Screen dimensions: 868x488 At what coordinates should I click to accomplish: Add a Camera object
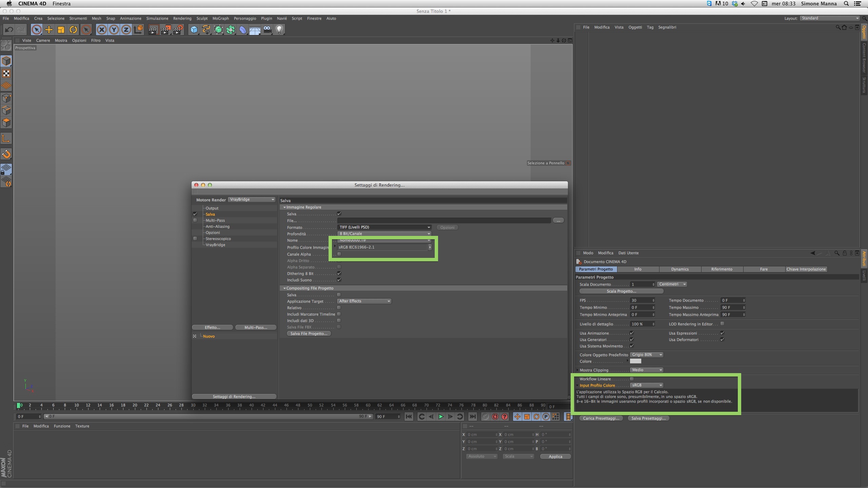(x=267, y=30)
